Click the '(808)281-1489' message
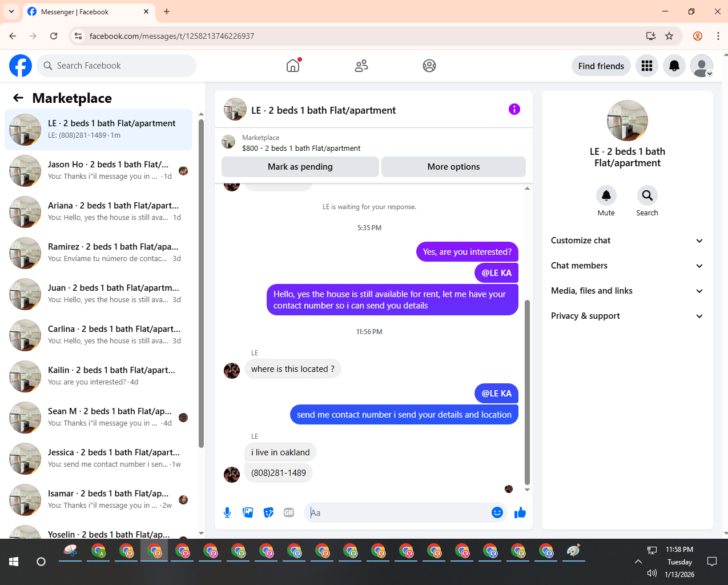728x585 pixels. [279, 473]
